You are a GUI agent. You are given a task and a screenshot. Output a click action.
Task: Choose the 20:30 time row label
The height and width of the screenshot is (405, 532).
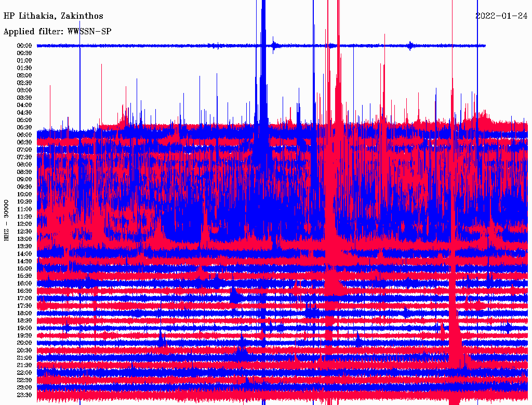tap(24, 350)
